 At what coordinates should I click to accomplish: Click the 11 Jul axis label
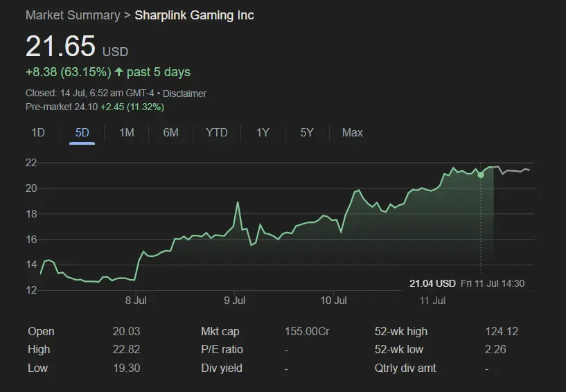432,301
